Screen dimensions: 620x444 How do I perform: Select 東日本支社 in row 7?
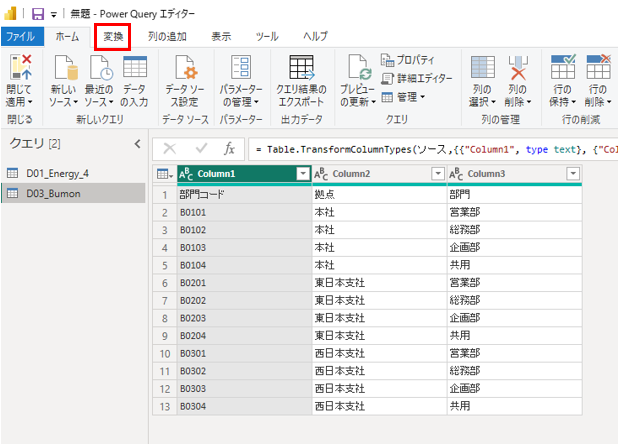[380, 300]
